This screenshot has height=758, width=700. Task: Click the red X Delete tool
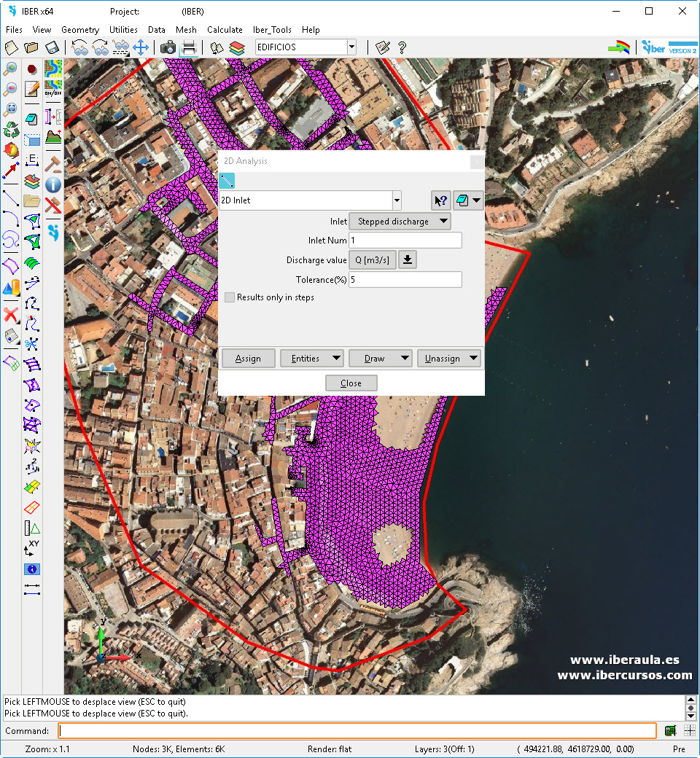11,315
